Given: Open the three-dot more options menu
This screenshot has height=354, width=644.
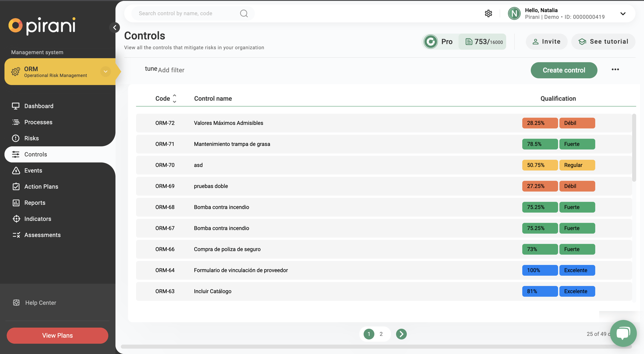Looking at the screenshot, I should click(x=615, y=70).
